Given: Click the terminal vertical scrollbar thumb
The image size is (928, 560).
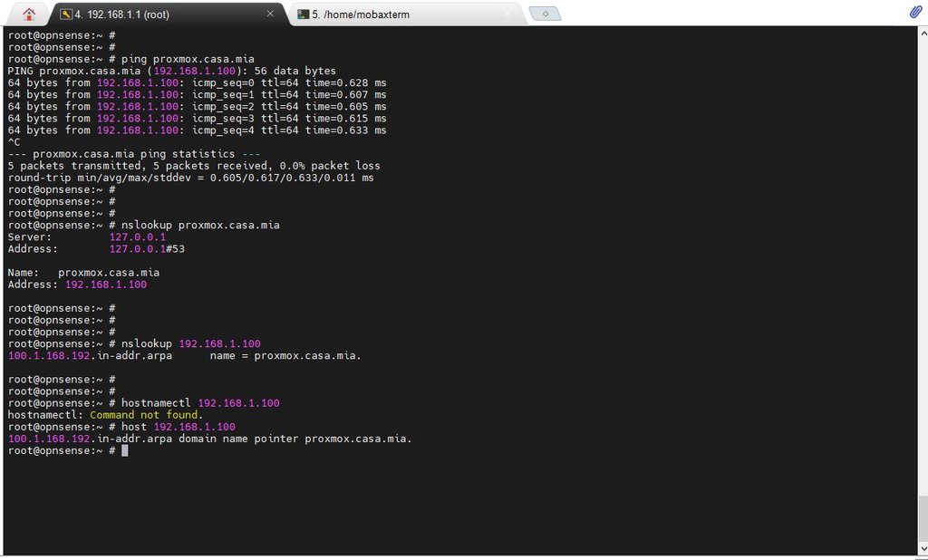Looking at the screenshot, I should pyautogui.click(x=923, y=518).
